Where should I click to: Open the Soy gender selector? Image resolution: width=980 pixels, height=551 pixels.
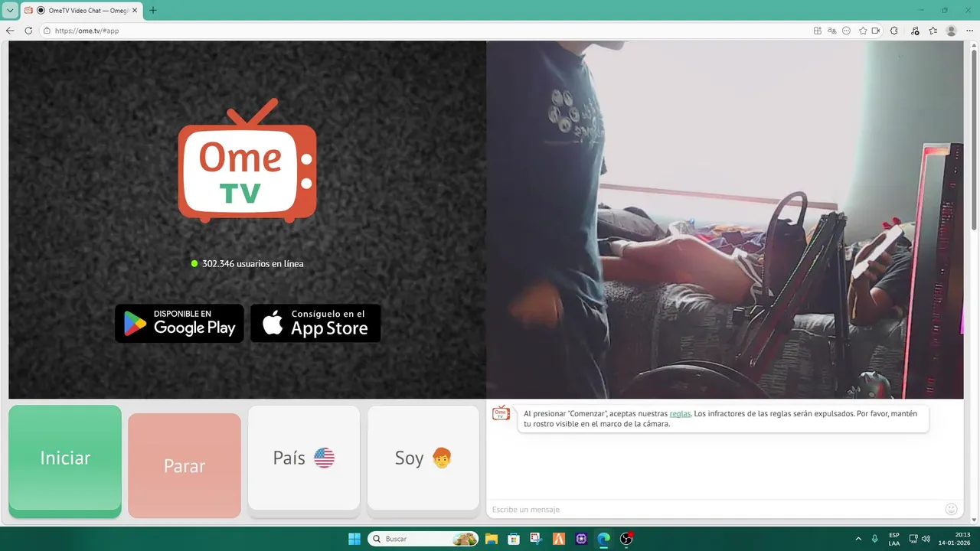tap(423, 458)
